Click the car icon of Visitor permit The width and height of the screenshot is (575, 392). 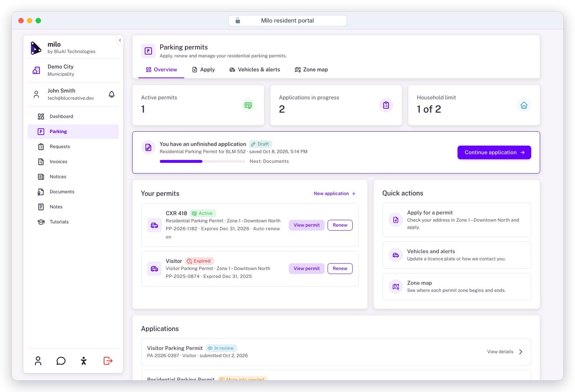coord(155,269)
